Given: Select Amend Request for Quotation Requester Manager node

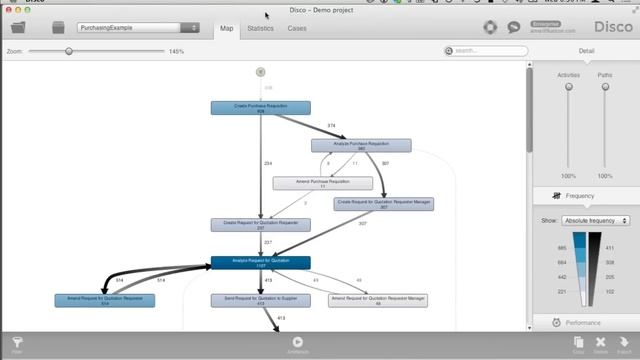Looking at the screenshot, I should (378, 300).
